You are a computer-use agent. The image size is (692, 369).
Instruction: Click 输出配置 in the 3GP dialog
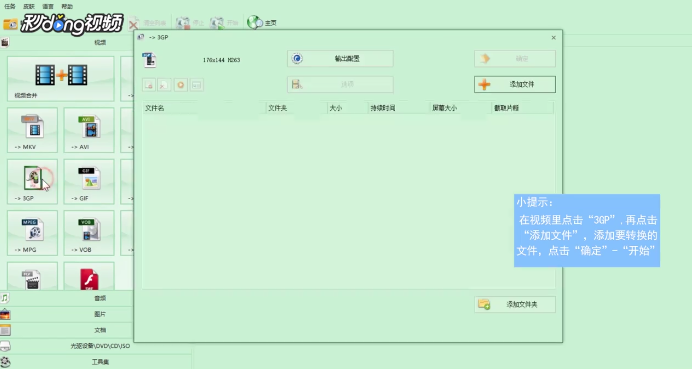[x=340, y=58]
